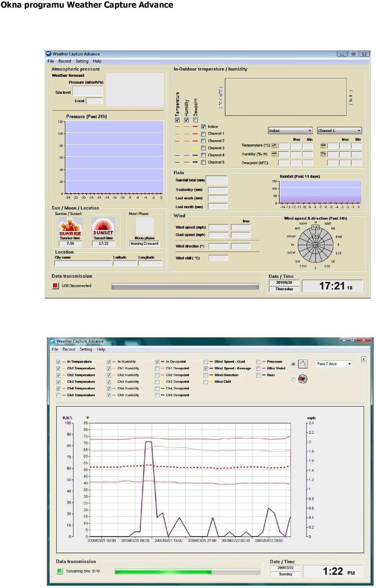
Task: Click the wind rose view icon in chart window
Action: click(x=303, y=379)
